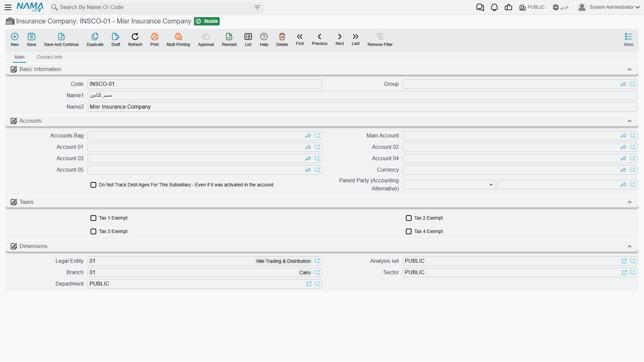The width and height of the screenshot is (644, 362).
Task: Set the record to Draft
Action: pos(116,40)
